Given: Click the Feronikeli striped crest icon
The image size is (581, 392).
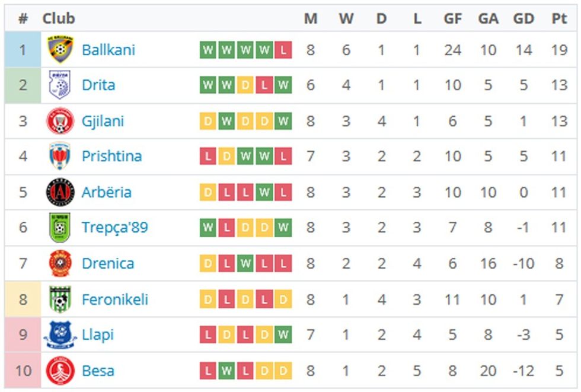Looking at the screenshot, I should click(x=60, y=299).
